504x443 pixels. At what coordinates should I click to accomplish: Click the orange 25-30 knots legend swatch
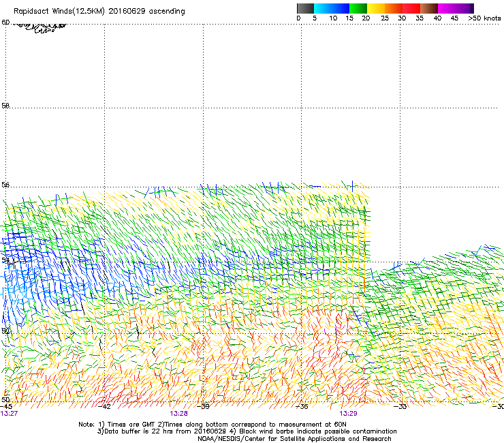[394, 8]
